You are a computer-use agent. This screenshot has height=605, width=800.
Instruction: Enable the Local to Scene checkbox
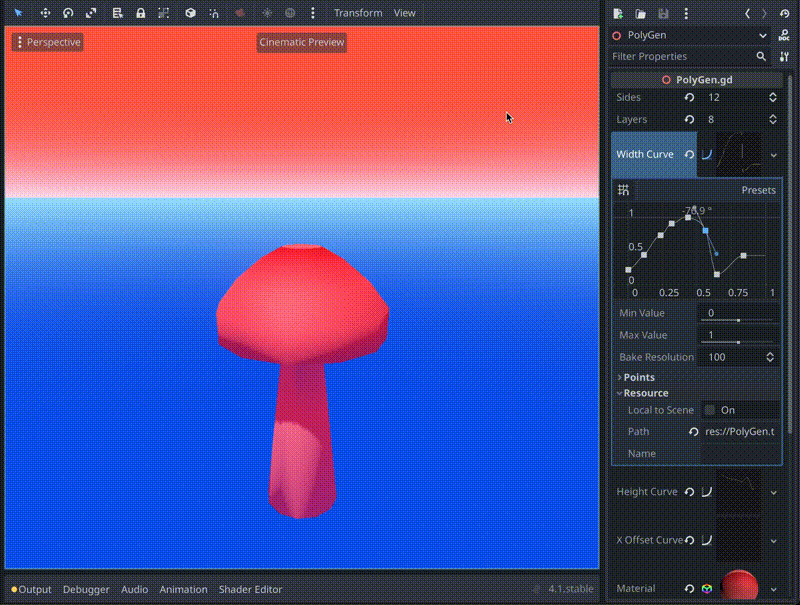[710, 410]
